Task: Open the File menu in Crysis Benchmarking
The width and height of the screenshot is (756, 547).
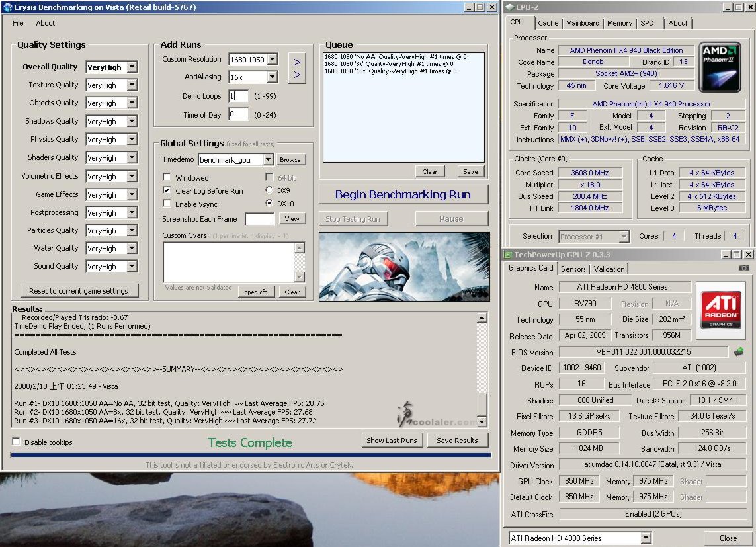Action: click(x=18, y=23)
